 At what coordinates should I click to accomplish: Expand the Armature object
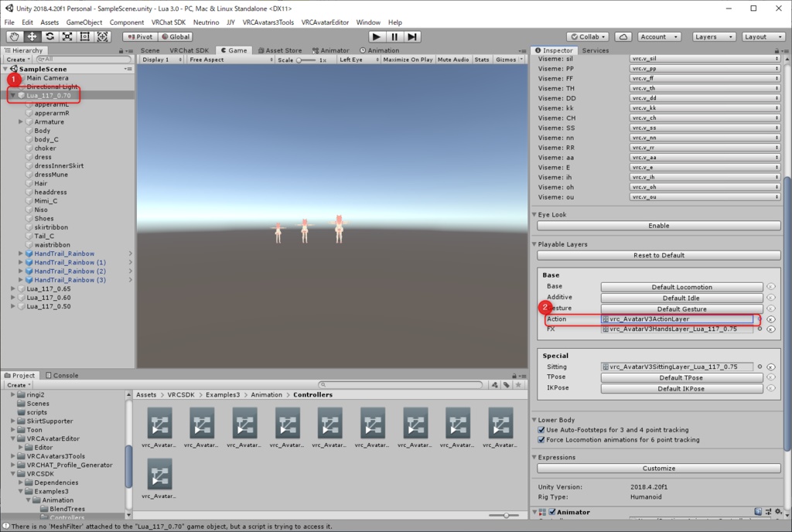21,121
